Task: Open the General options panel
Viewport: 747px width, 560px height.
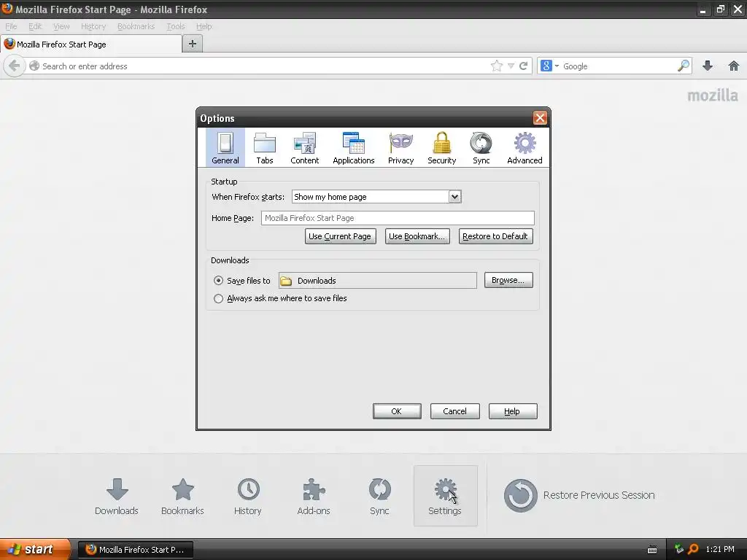Action: point(225,148)
